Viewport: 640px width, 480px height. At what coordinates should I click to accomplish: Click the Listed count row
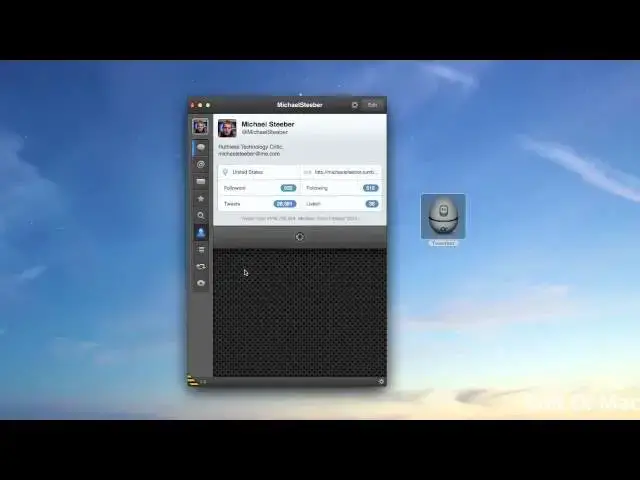[341, 204]
